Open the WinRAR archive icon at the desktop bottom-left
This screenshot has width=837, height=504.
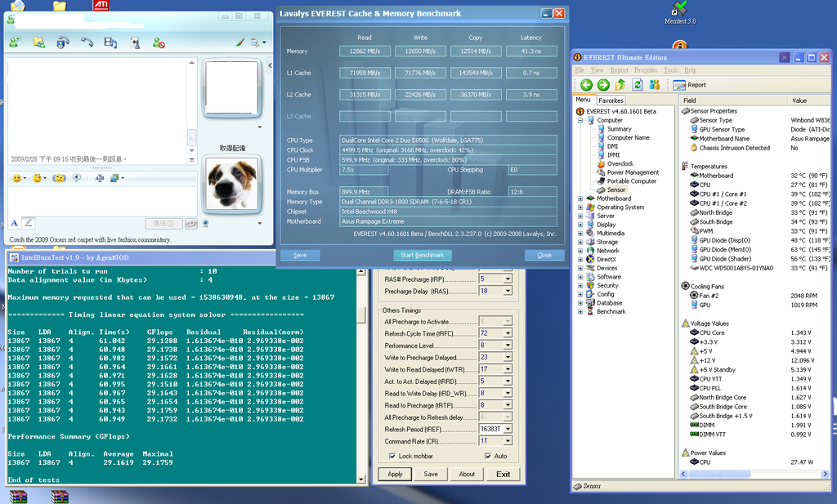[18, 497]
